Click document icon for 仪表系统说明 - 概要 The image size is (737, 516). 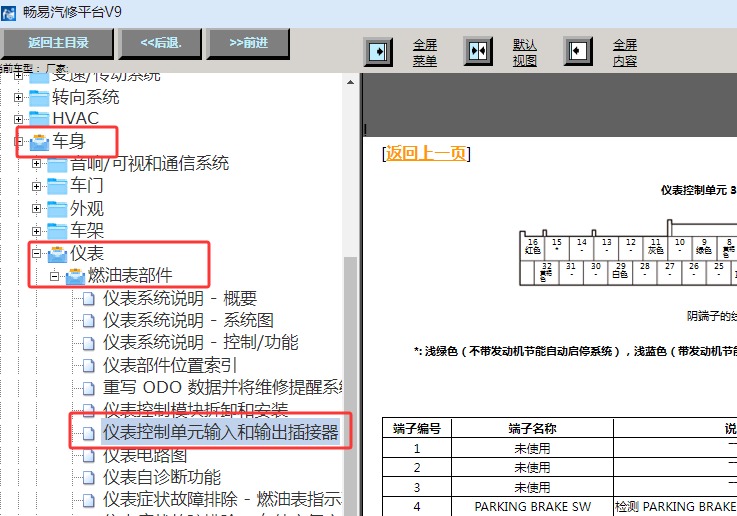88,299
